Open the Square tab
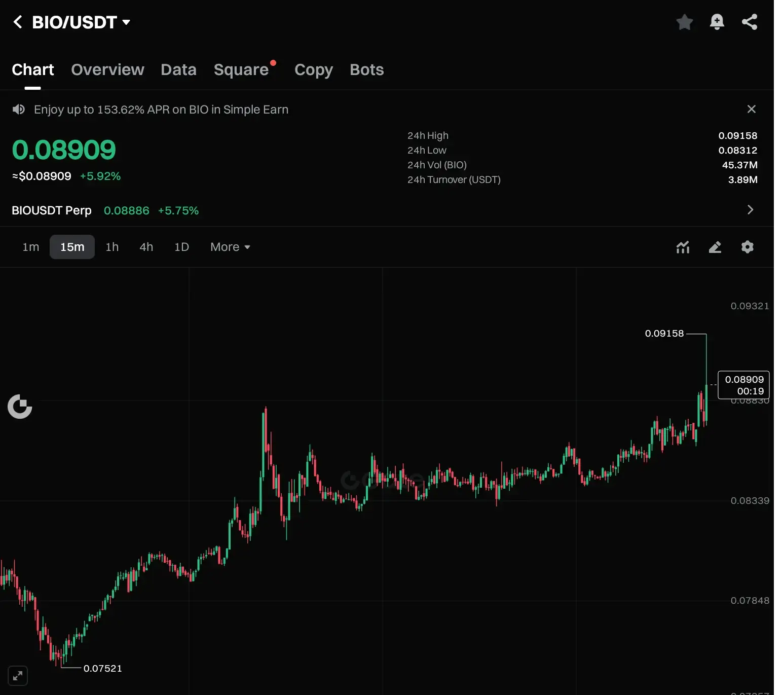The width and height of the screenshot is (784, 695). tap(241, 70)
